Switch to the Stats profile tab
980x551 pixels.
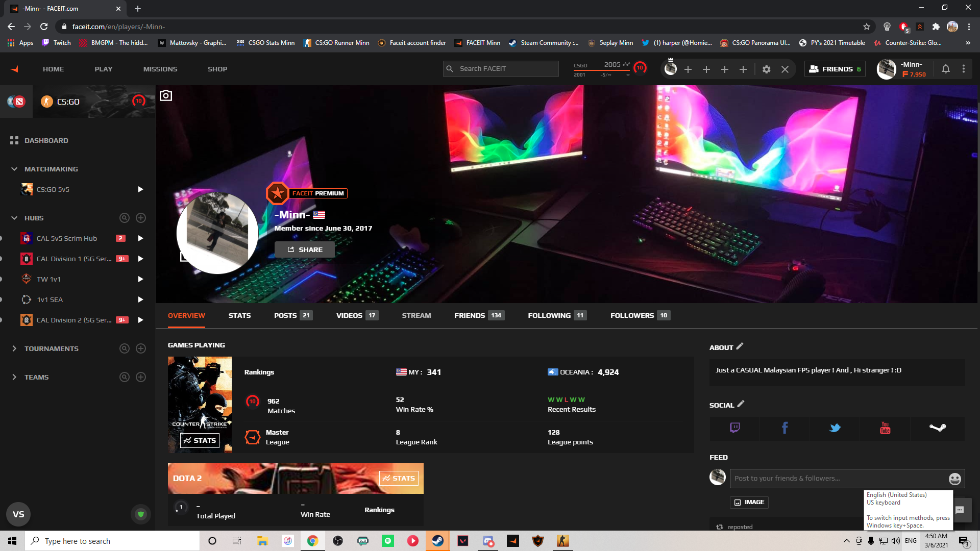coord(239,315)
